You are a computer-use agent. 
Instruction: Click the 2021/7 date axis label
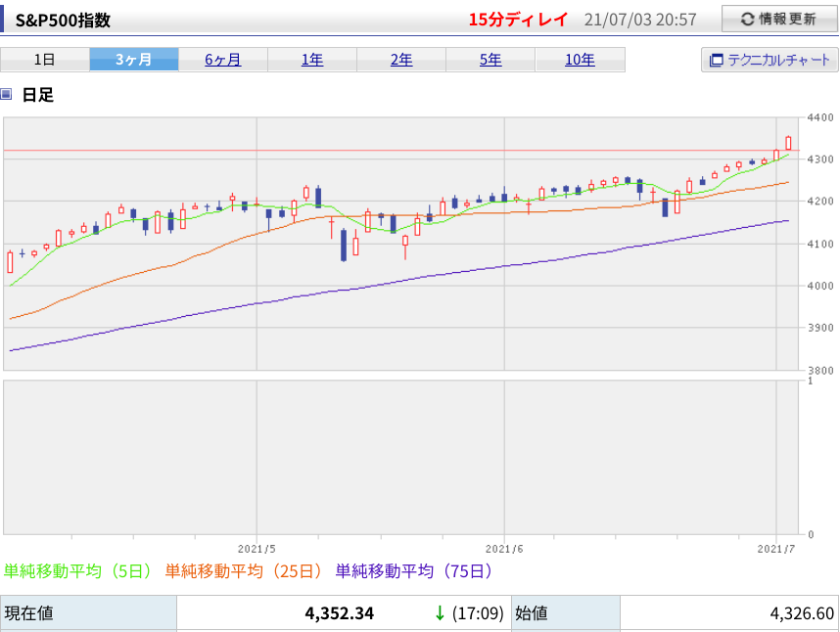[x=775, y=549]
